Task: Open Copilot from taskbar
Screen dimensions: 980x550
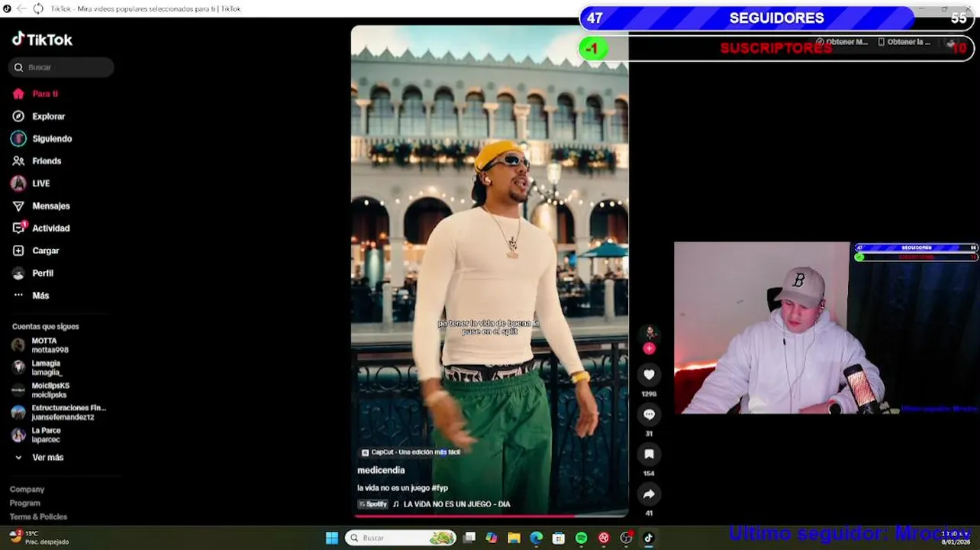Action: [x=492, y=538]
